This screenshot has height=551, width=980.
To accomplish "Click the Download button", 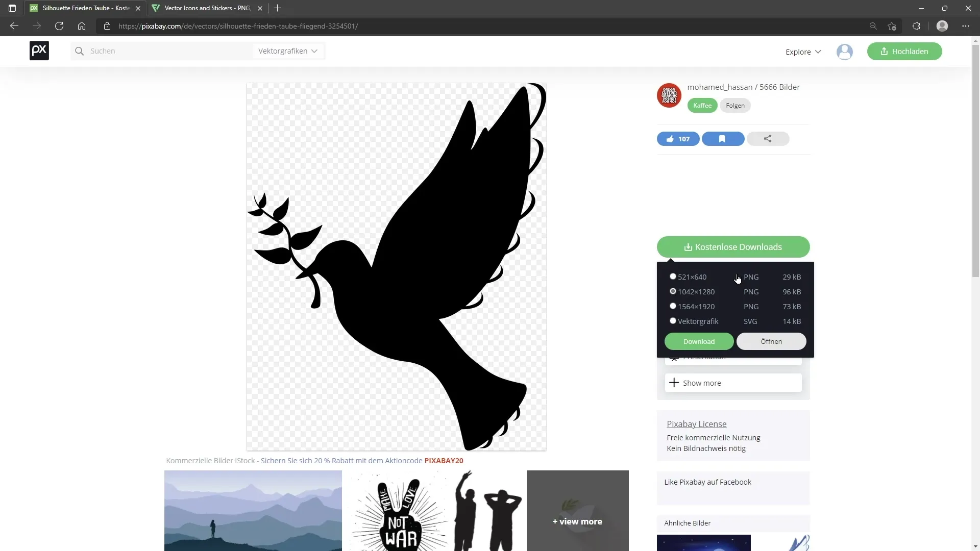I will pyautogui.click(x=700, y=342).
